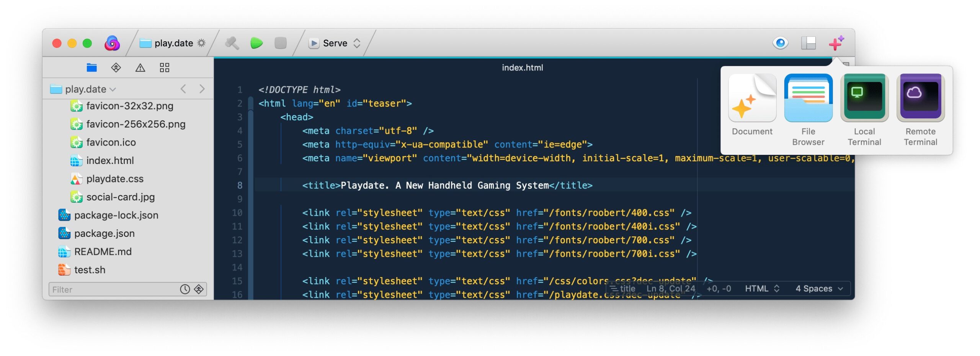Image resolution: width=980 pixels, height=356 pixels.
Task: Toggle the sidebar layout icon
Action: click(x=808, y=43)
